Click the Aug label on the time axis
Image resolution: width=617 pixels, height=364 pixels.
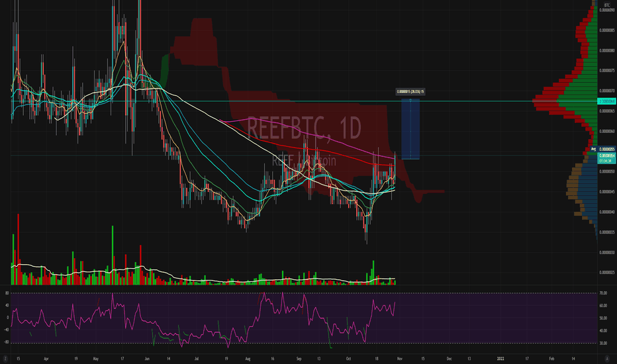point(248,359)
